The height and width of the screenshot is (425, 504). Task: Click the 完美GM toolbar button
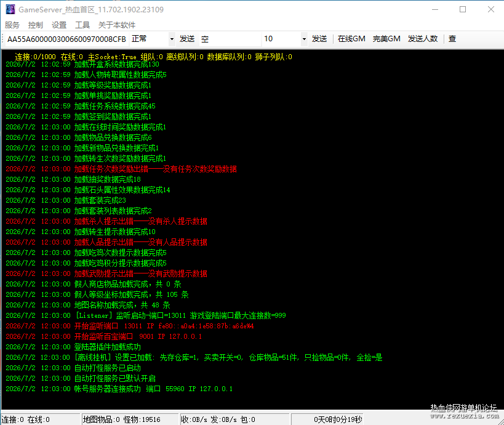(x=386, y=39)
